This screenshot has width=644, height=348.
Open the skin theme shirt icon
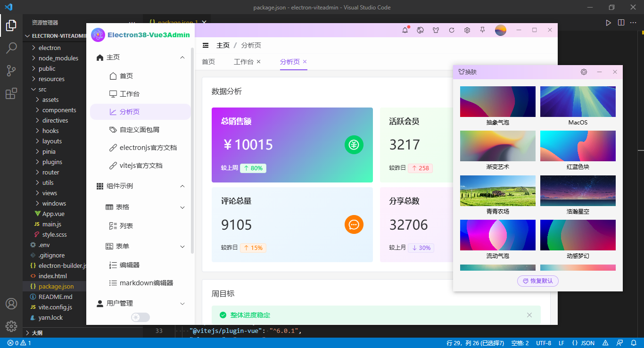pyautogui.click(x=436, y=30)
